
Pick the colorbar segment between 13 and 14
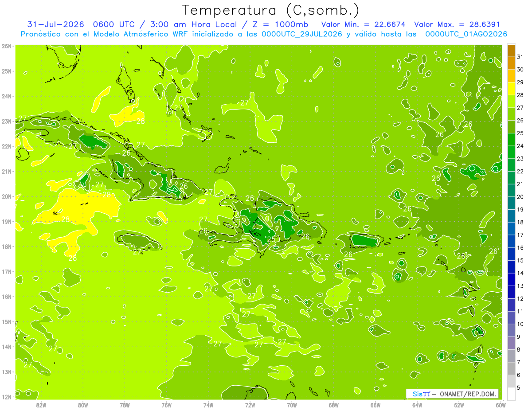click(512, 279)
